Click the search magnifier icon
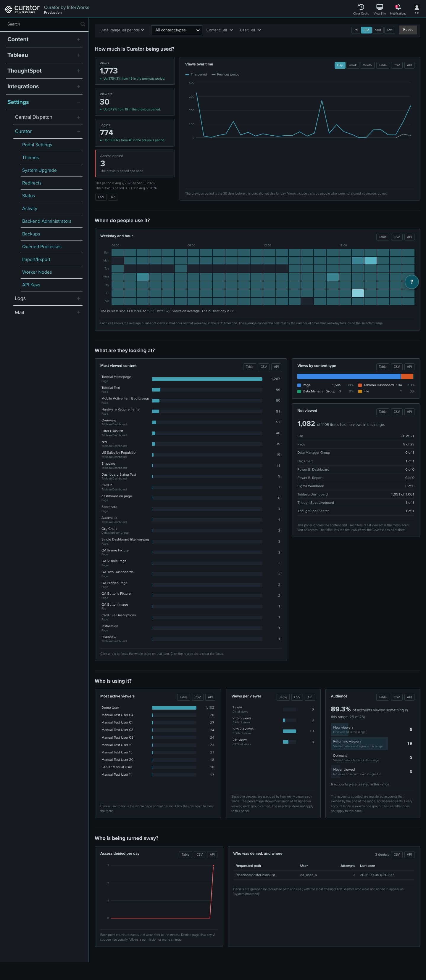This screenshot has width=426, height=980. tap(83, 24)
